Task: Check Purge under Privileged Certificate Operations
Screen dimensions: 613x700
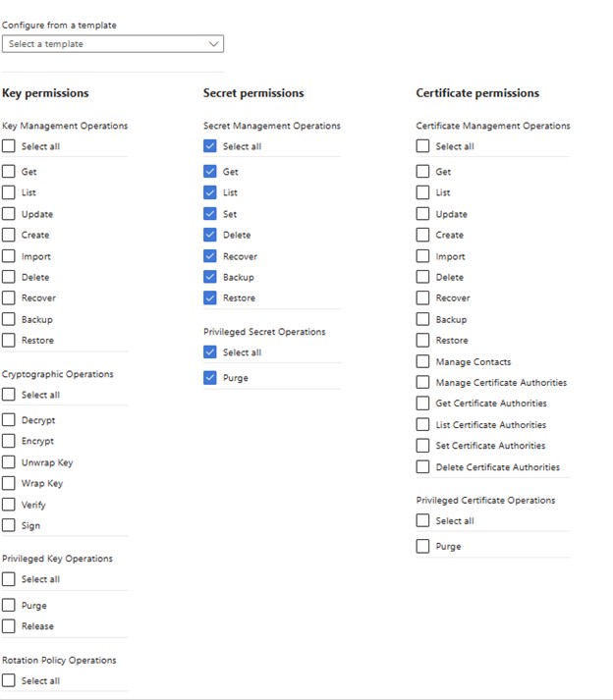Action: (x=423, y=546)
